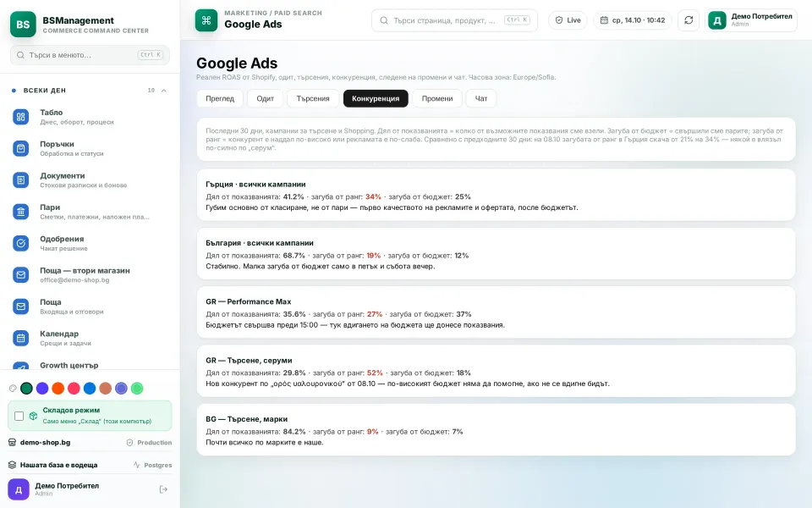Open the Поща inbox mail icon
This screenshot has width=812, height=508.
tap(20, 306)
